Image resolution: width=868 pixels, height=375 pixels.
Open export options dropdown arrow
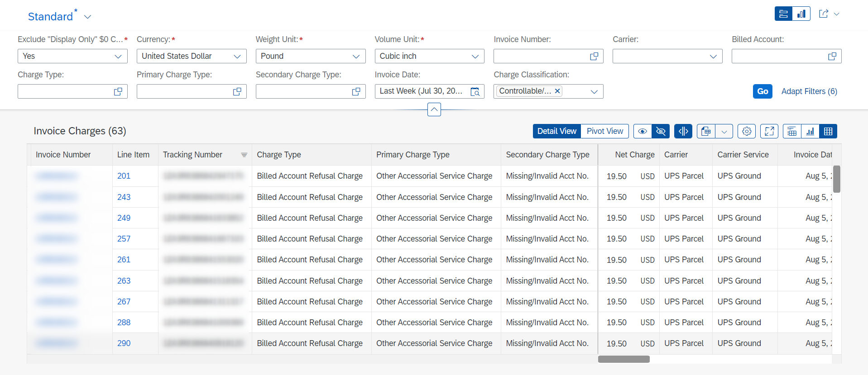coord(724,131)
